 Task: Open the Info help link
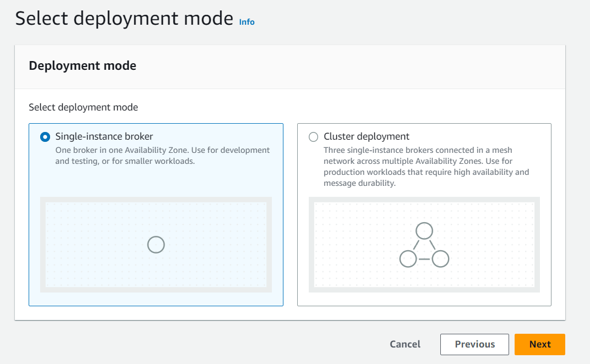(x=247, y=22)
